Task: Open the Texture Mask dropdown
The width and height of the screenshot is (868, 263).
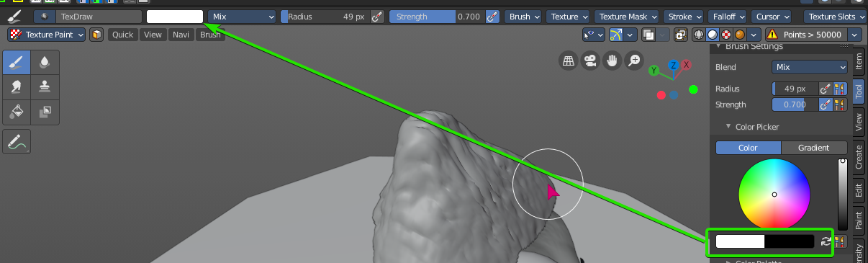Action: (x=626, y=16)
